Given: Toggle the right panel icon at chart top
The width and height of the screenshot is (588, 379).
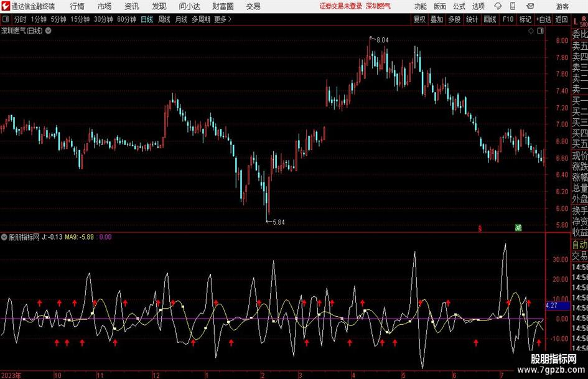Looking at the screenshot, I should 540,31.
